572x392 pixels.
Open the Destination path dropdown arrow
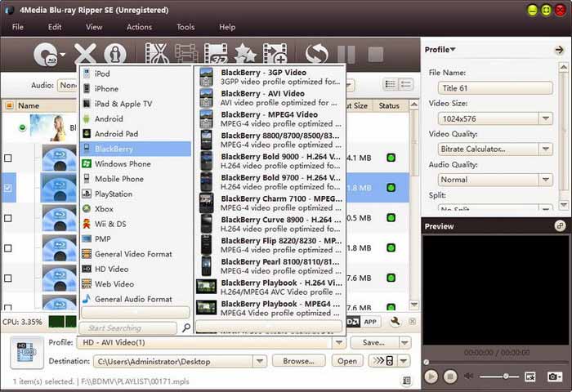coord(260,361)
